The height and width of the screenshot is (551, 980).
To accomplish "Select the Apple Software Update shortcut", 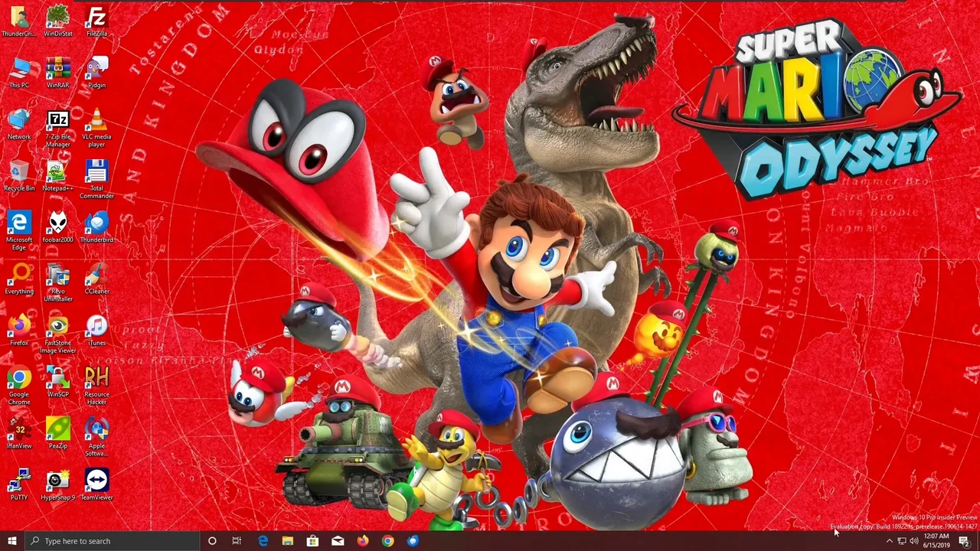I will pyautogui.click(x=96, y=437).
